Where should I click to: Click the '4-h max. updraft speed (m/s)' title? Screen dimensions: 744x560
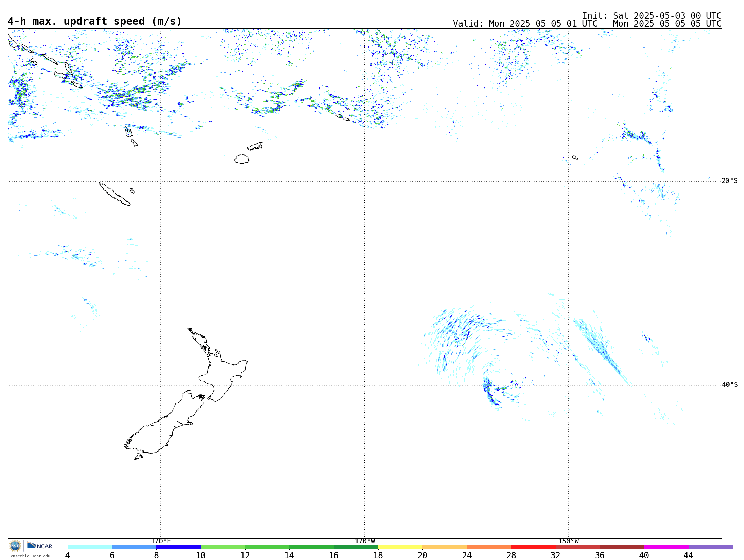(95, 21)
